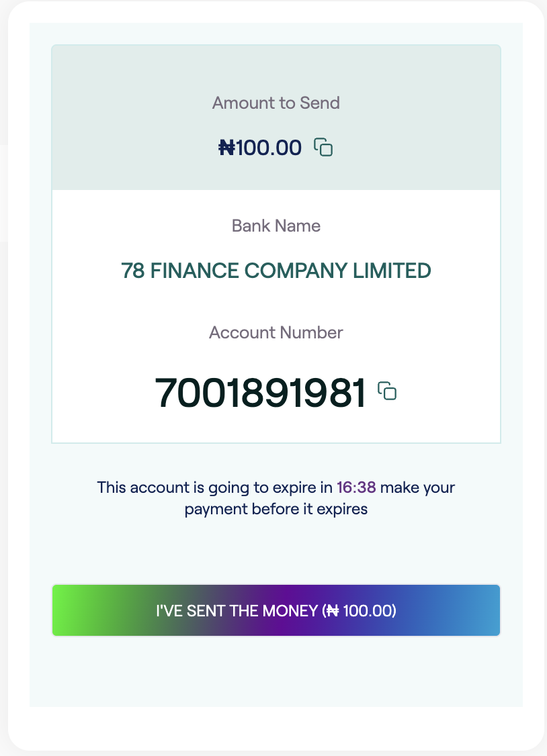Click the account number 7001891981
Screen dimensions: 547x756
pos(261,393)
